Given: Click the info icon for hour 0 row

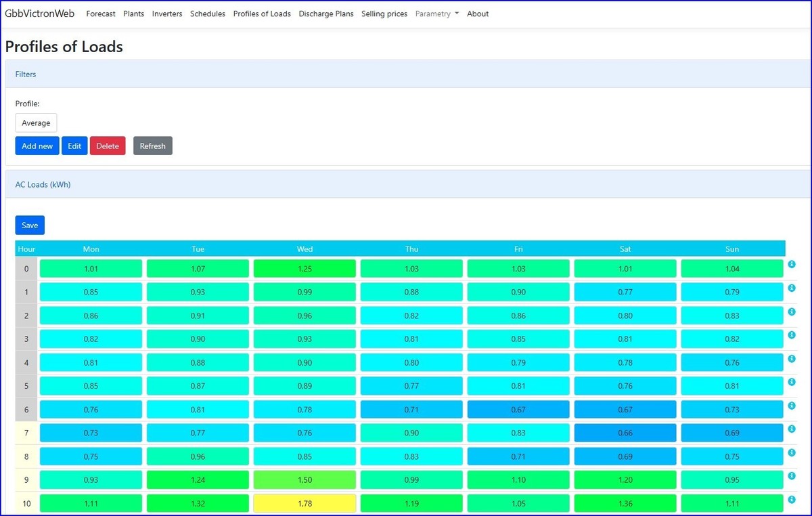Looking at the screenshot, I should point(792,265).
